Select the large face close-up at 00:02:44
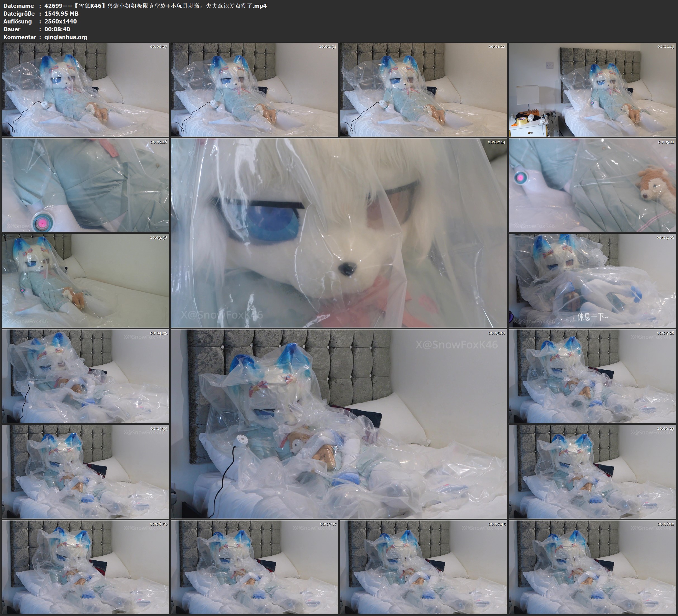The width and height of the screenshot is (678, 616). [339, 233]
